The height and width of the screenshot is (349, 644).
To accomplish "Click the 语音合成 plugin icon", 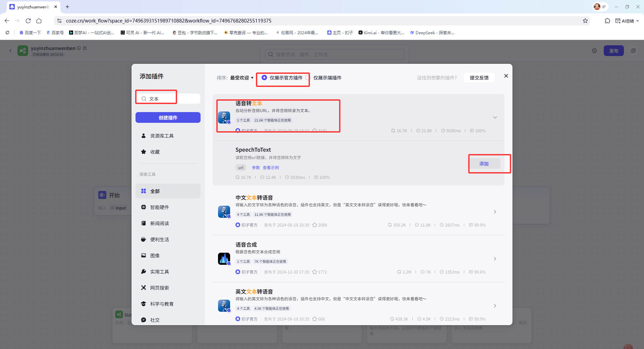I will [224, 259].
